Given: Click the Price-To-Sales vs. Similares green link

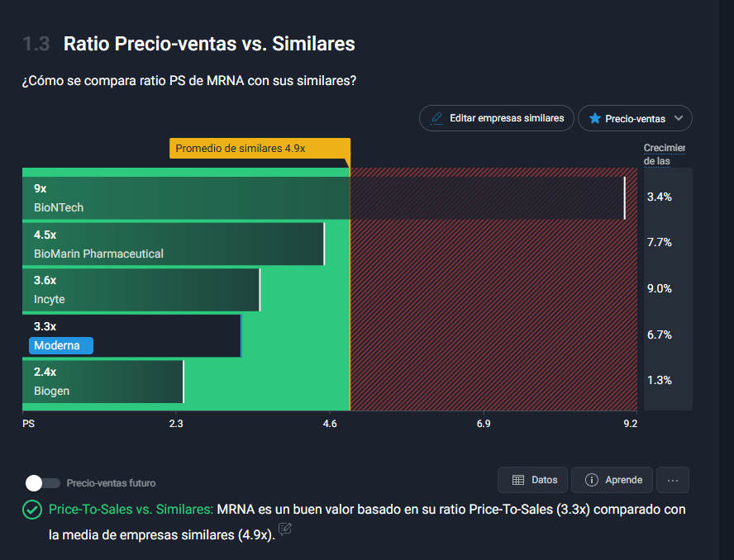Looking at the screenshot, I should tap(131, 510).
